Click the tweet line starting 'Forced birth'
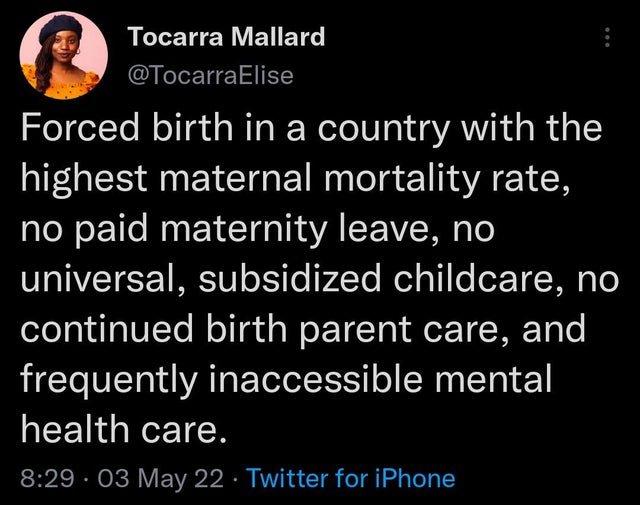Screen dimensions: 640x505 (311, 128)
